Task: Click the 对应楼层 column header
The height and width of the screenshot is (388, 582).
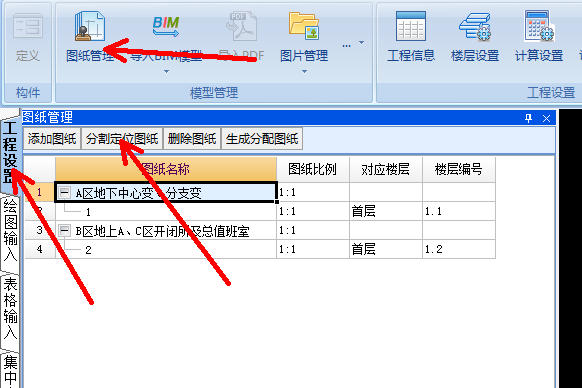Action: tap(386, 169)
